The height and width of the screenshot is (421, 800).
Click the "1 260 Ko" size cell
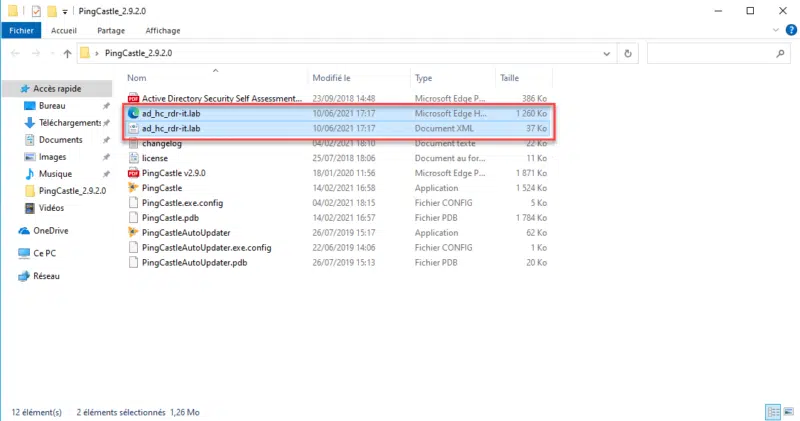(x=531, y=113)
